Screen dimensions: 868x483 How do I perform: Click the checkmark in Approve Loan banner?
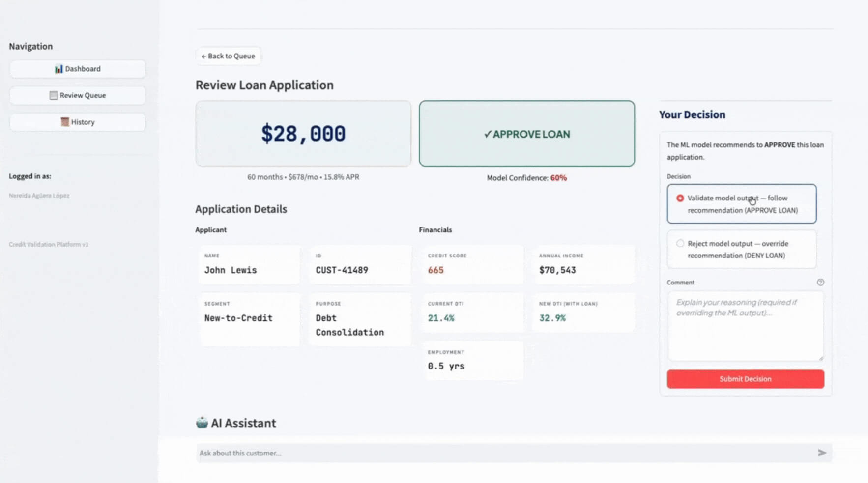[487, 134]
